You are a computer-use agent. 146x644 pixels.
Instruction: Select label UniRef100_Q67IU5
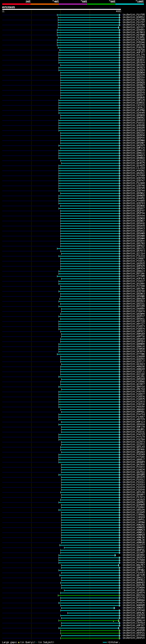(x=133, y=575)
